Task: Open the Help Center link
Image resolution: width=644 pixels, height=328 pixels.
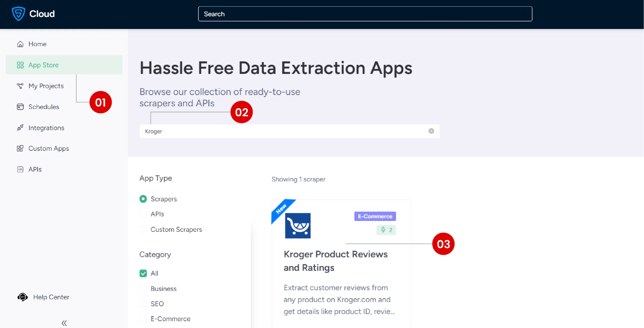Action: 43,297
